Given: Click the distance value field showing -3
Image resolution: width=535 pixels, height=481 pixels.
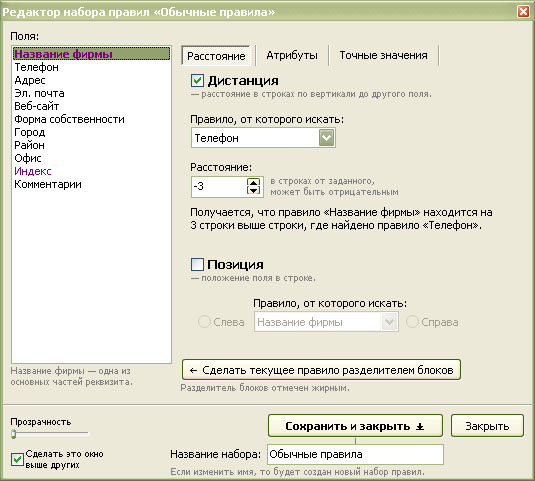Looking at the screenshot, I should coord(219,187).
